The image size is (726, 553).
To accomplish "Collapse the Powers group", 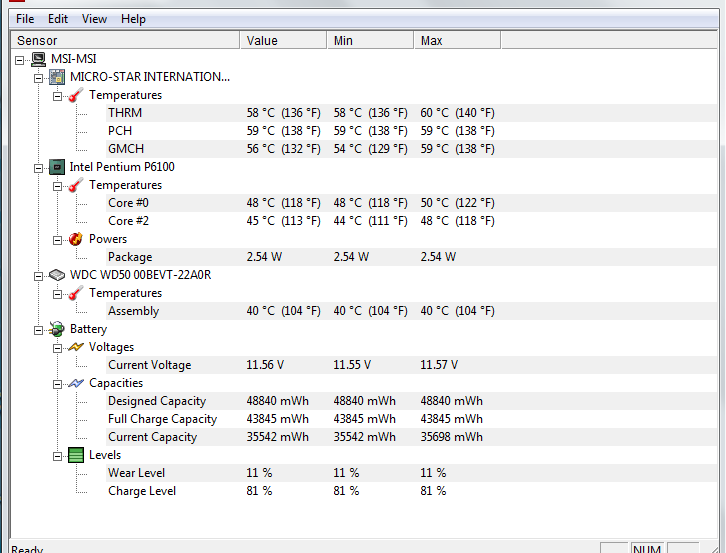I will click(x=57, y=240).
